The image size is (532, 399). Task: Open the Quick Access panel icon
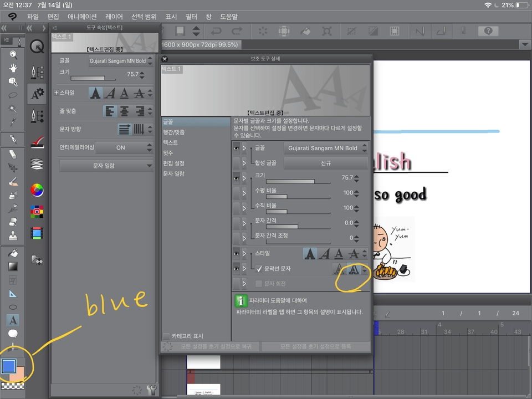(37, 47)
